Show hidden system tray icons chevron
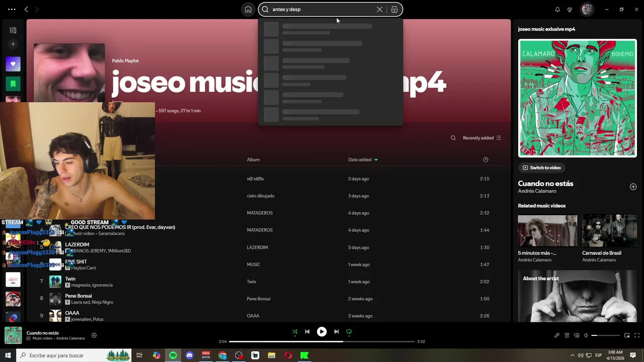The image size is (644, 362). 572,355
